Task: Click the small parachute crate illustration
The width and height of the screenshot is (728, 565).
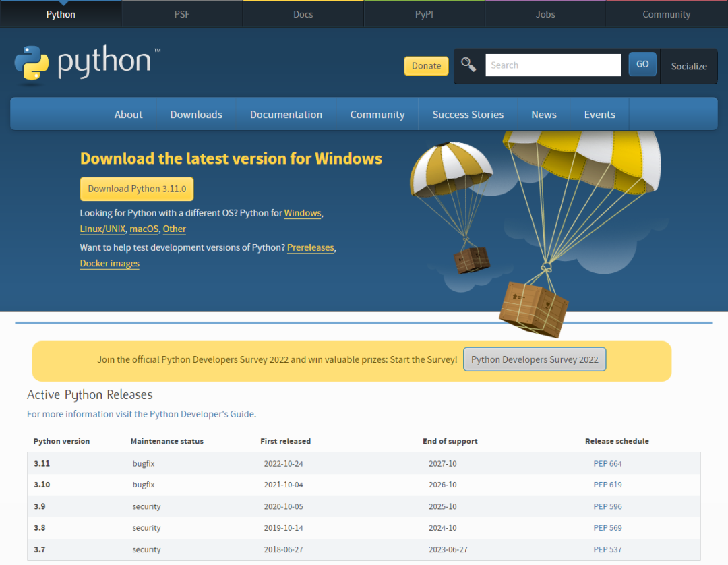Action: pyautogui.click(x=472, y=260)
